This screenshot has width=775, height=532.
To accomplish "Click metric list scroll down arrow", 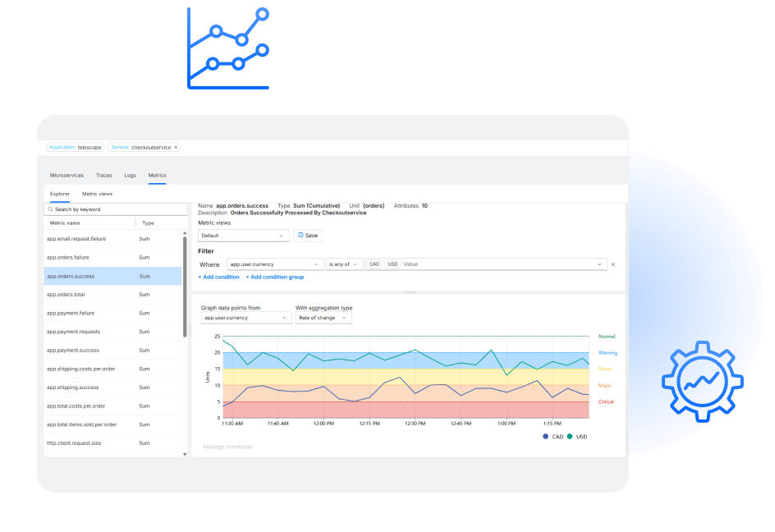I will pos(185,454).
